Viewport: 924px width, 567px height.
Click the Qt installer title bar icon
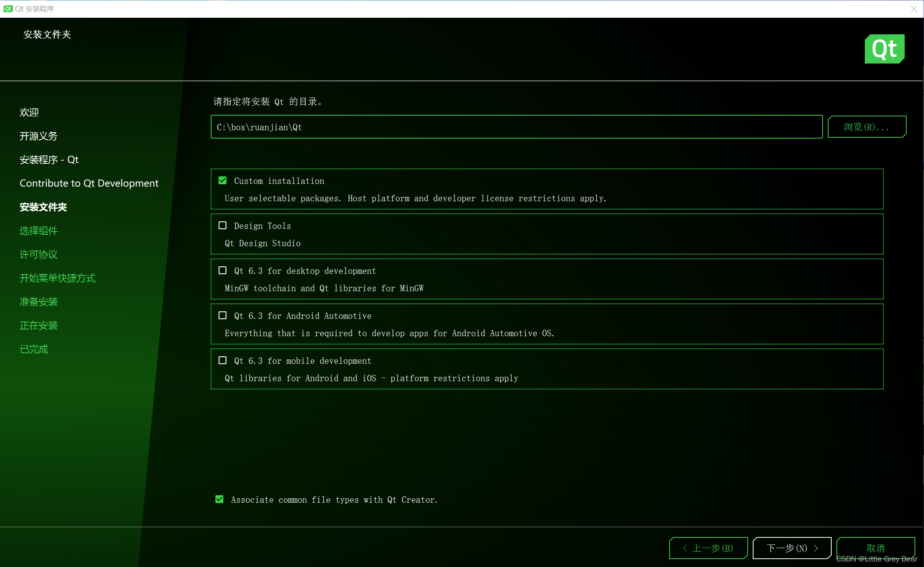(8, 9)
